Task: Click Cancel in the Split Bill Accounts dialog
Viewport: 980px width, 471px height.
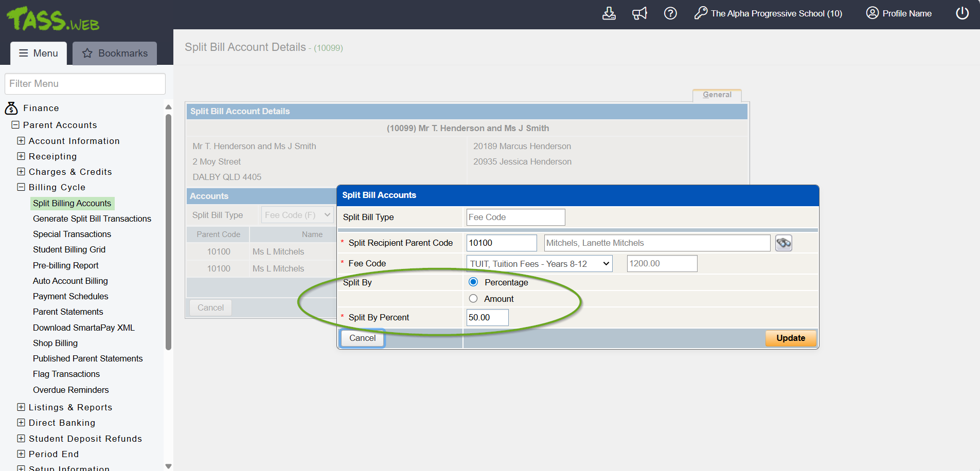Action: tap(362, 338)
